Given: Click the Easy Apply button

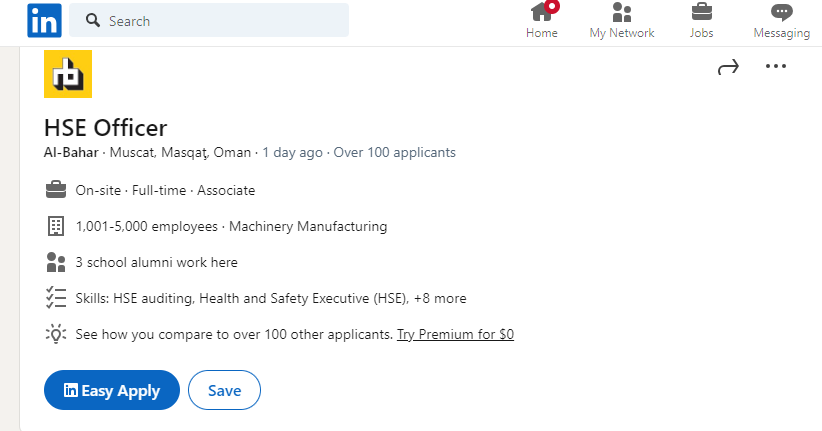Looking at the screenshot, I should (x=112, y=390).
